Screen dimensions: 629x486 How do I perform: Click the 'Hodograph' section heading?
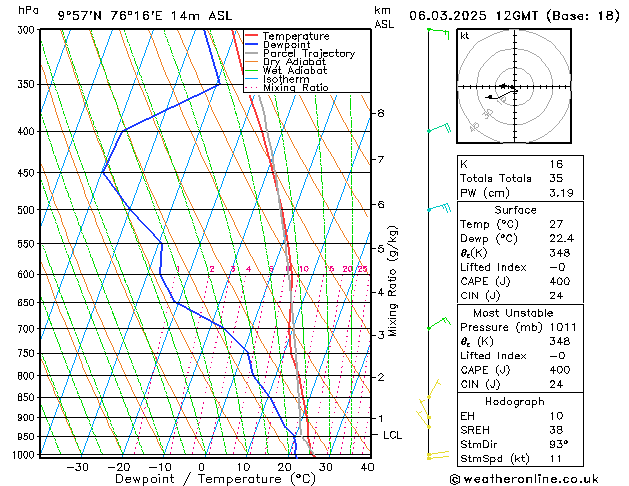(515, 402)
